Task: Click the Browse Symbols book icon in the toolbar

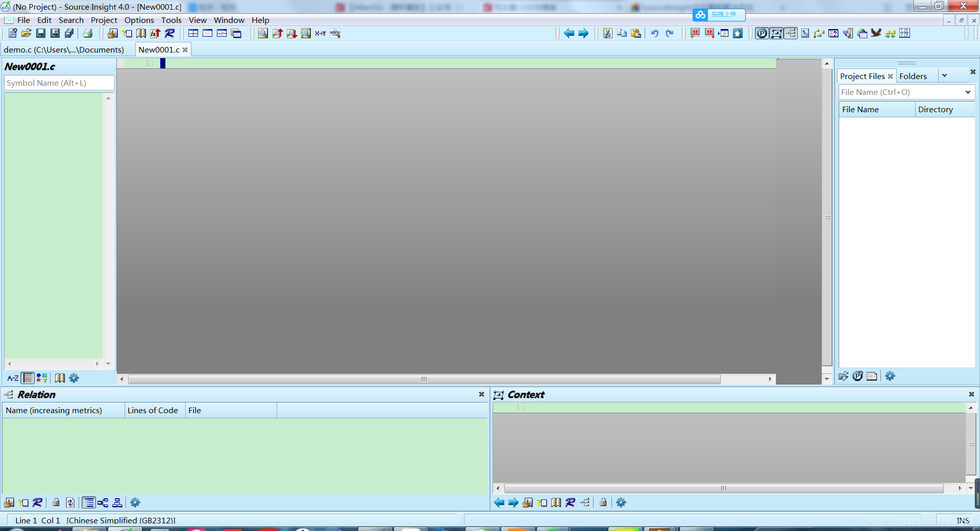Action: click(141, 33)
